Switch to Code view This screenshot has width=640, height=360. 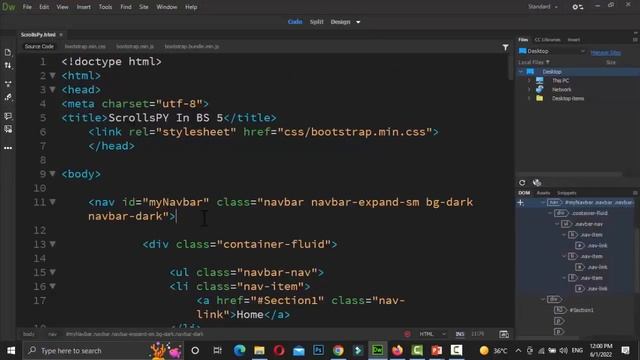click(x=295, y=22)
